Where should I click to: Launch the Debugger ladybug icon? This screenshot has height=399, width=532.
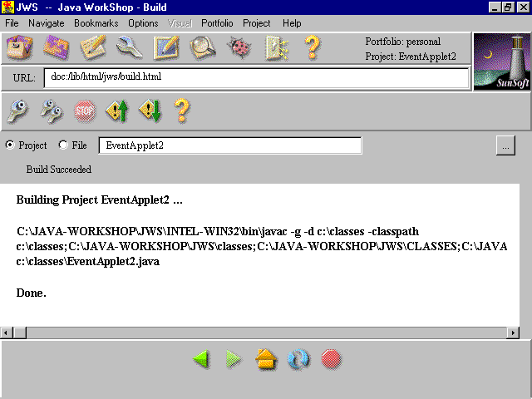pyautogui.click(x=239, y=48)
